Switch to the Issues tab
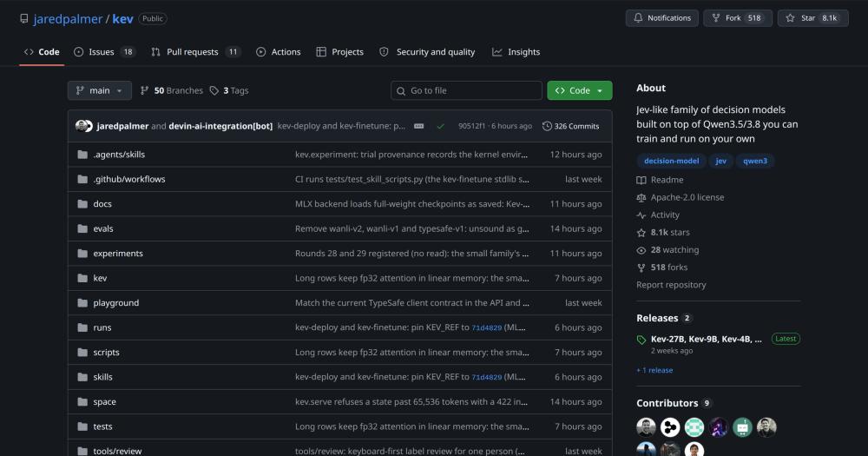This screenshot has width=868, height=456. [x=105, y=51]
